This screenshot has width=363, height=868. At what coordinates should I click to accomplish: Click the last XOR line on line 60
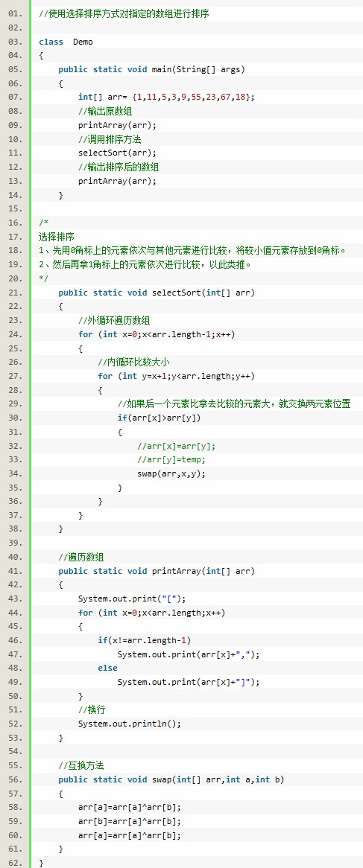pos(130,835)
